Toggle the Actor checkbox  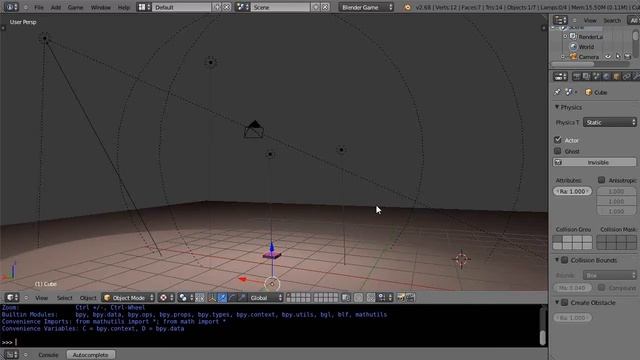click(x=558, y=140)
